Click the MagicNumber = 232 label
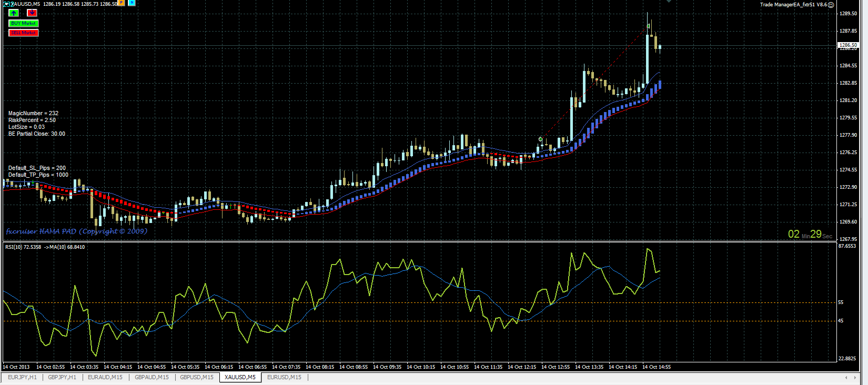 point(33,113)
